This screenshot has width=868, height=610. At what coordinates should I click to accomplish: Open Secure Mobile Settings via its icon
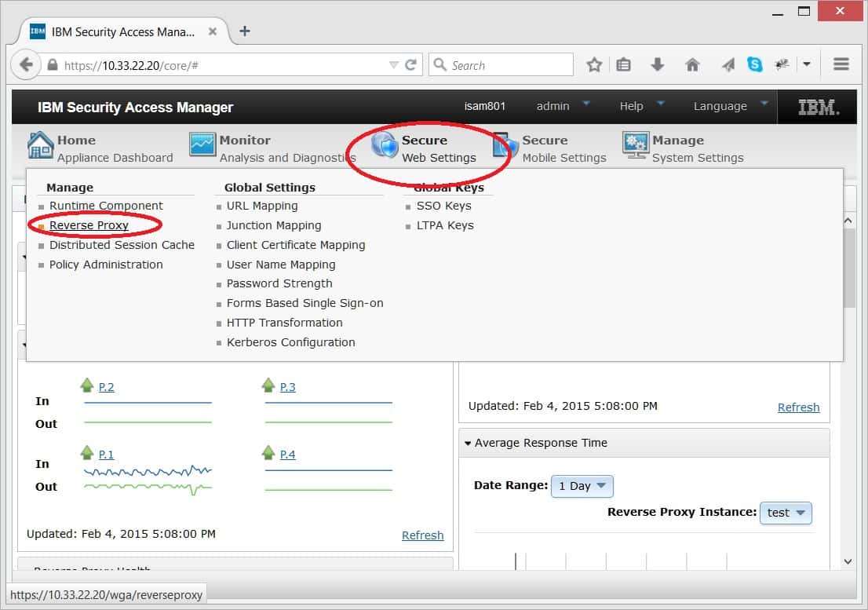(x=502, y=145)
